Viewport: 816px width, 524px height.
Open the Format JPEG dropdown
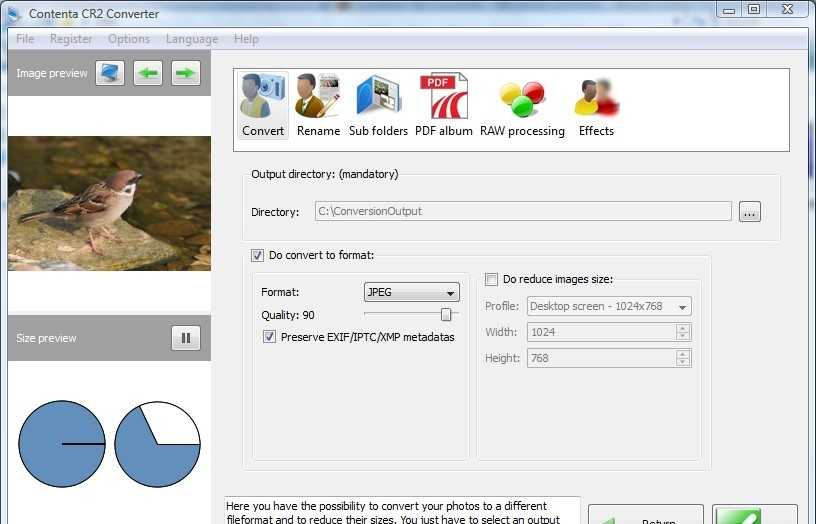(x=412, y=292)
